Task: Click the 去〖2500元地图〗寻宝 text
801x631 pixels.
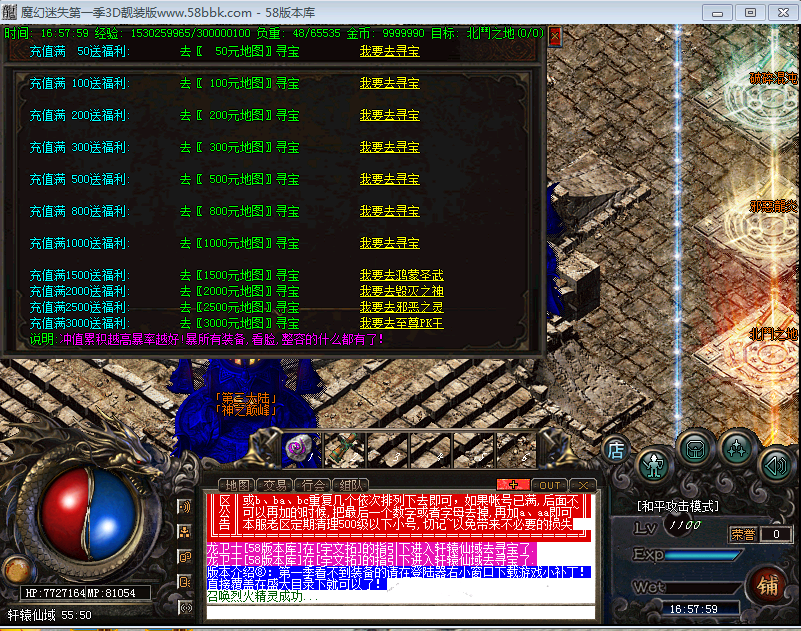Action: pos(240,307)
